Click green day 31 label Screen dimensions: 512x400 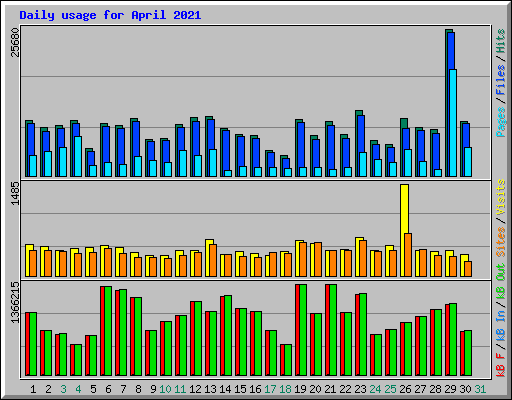coord(480,389)
